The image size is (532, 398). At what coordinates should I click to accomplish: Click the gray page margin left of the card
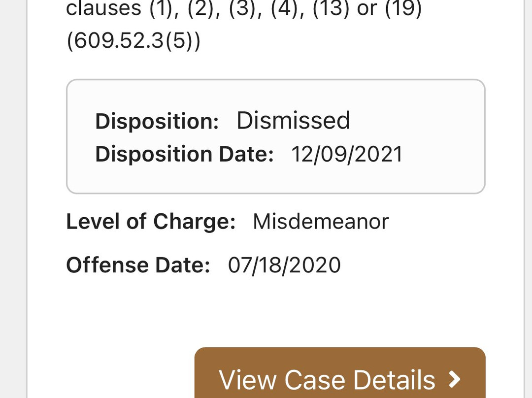click(x=13, y=197)
